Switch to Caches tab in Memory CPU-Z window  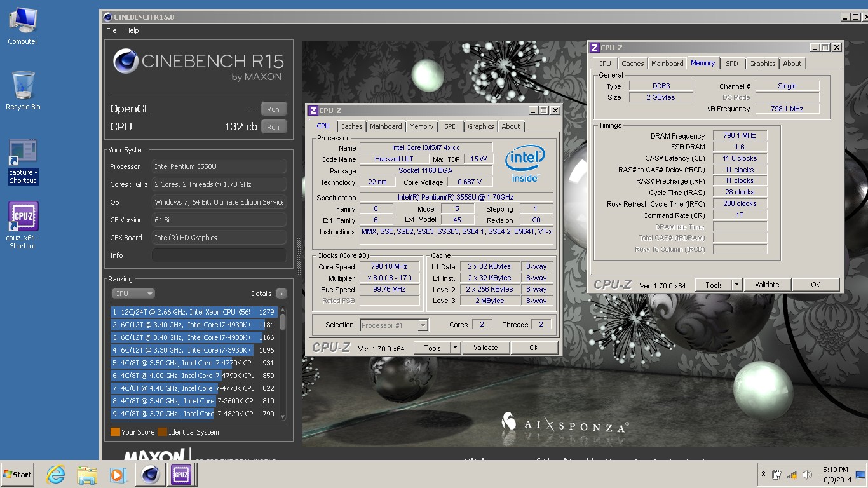click(x=632, y=64)
